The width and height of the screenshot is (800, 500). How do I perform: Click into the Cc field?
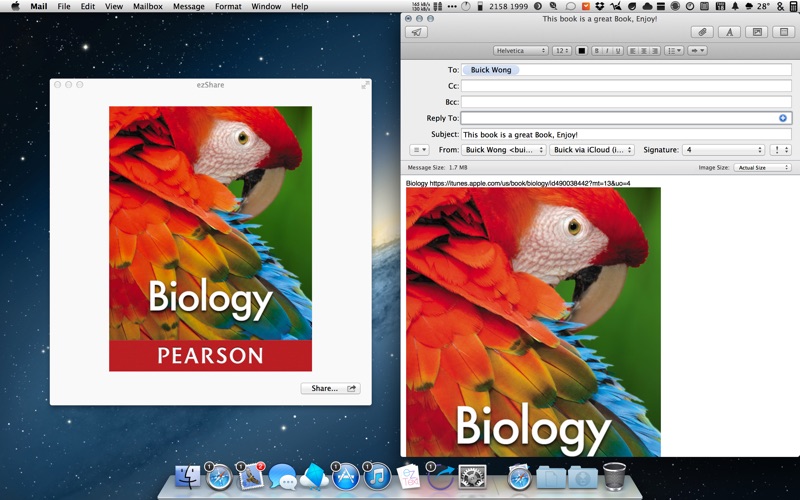pyautogui.click(x=626, y=86)
